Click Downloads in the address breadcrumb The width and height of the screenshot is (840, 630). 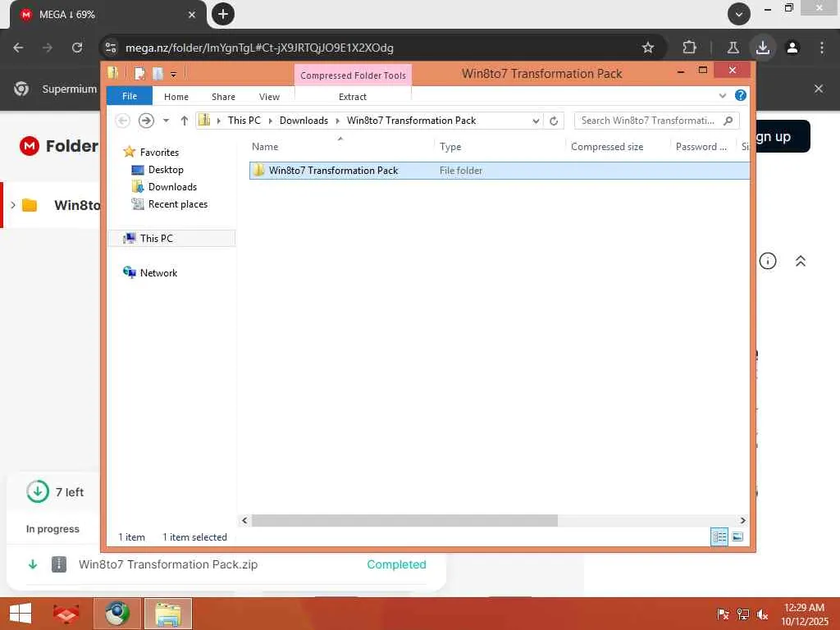point(304,121)
